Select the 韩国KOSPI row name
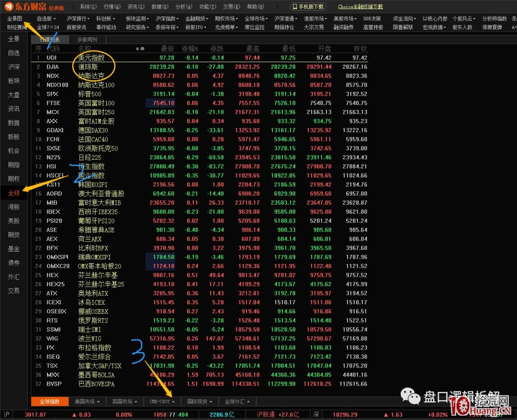The image size is (517, 420). [93, 185]
